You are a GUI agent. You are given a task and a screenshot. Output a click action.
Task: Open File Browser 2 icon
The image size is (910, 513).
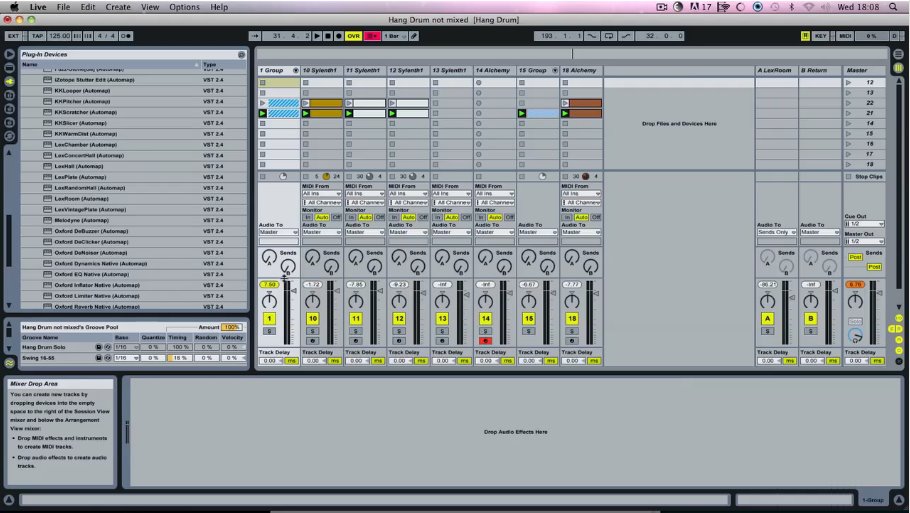point(10,109)
